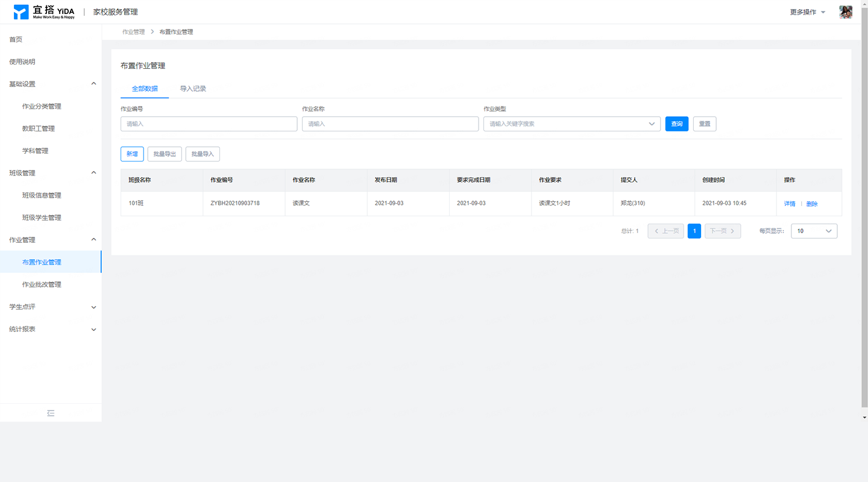
Task: Click the 班级名称 column header
Action: pyautogui.click(x=162, y=180)
